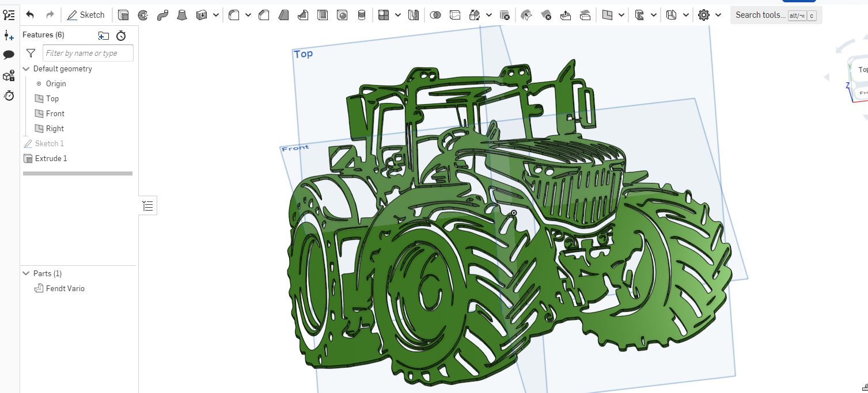
Task: Select the Mirror feature tool
Action: click(414, 15)
